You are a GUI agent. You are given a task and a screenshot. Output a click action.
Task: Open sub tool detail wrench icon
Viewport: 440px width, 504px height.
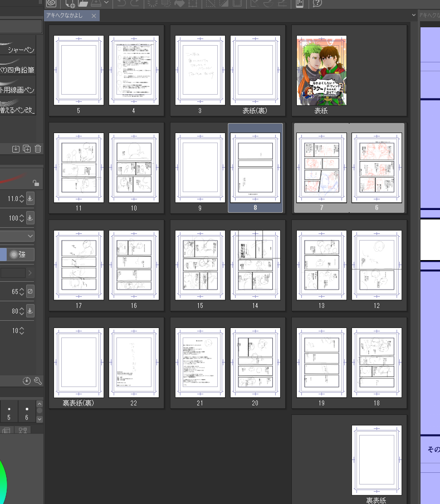[38, 381]
